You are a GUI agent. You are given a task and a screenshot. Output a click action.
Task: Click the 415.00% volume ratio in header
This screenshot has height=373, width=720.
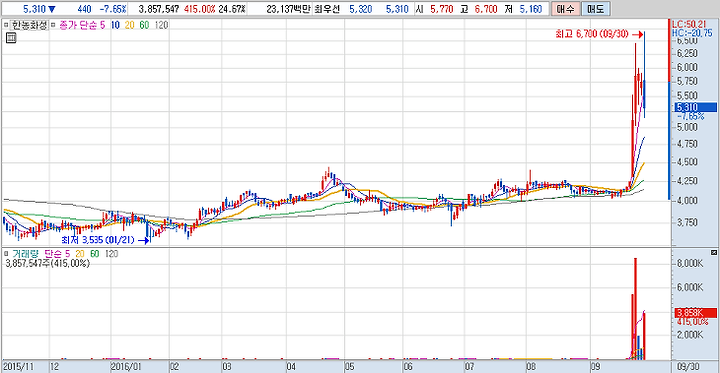click(199, 9)
